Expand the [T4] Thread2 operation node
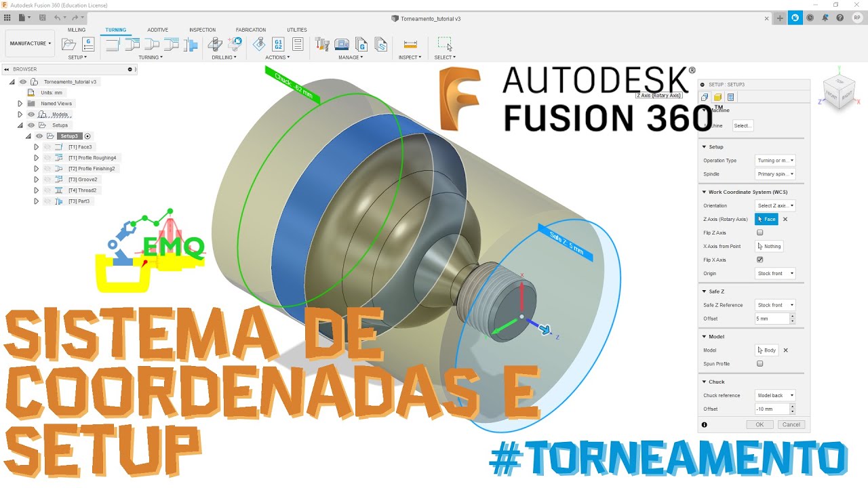The width and height of the screenshot is (868, 488). tap(37, 190)
